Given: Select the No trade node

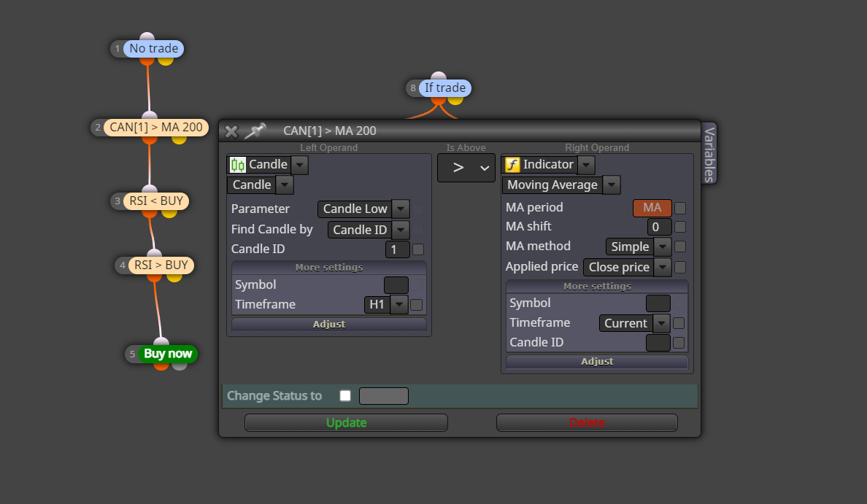Looking at the screenshot, I should [154, 49].
